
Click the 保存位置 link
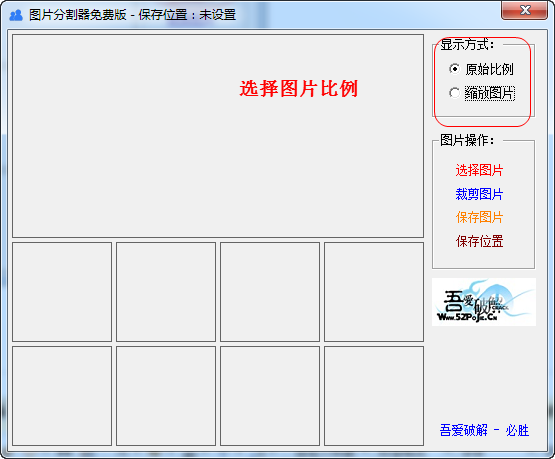point(479,241)
